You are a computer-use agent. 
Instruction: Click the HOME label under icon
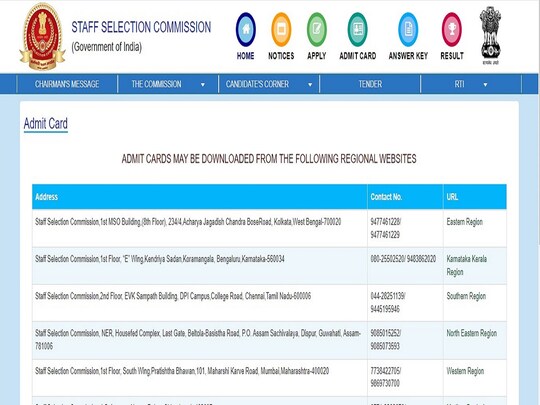click(245, 56)
